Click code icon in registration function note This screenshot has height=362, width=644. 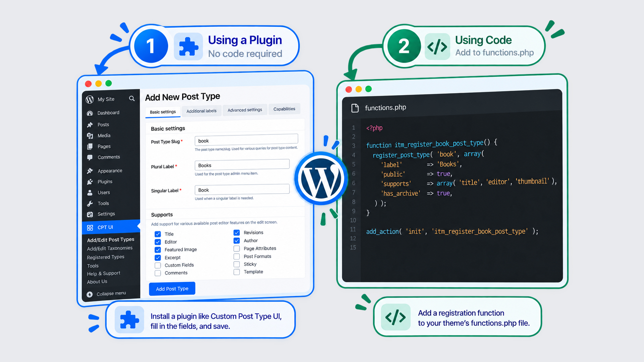pyautogui.click(x=396, y=317)
